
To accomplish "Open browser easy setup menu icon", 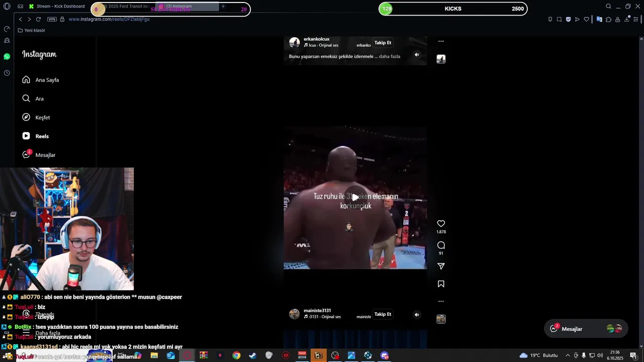I will click(636, 19).
